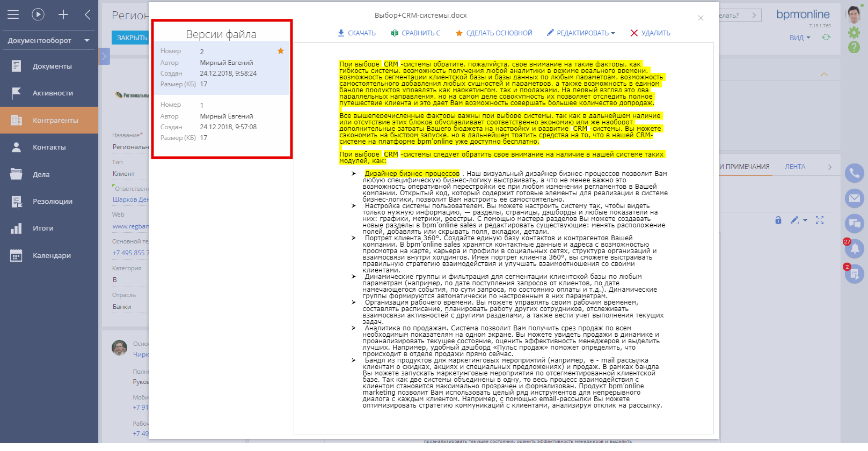868x451 pixels.
Task: Select file version number 1
Action: pyautogui.click(x=221, y=122)
